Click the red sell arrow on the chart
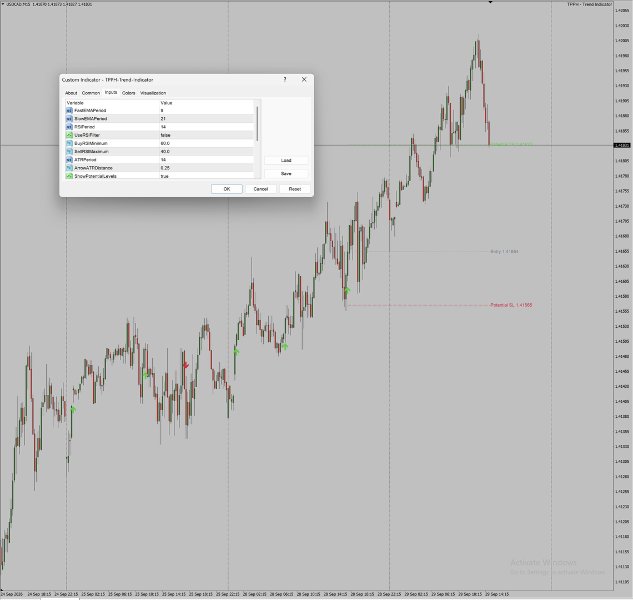The height and width of the screenshot is (600, 633). tap(186, 365)
